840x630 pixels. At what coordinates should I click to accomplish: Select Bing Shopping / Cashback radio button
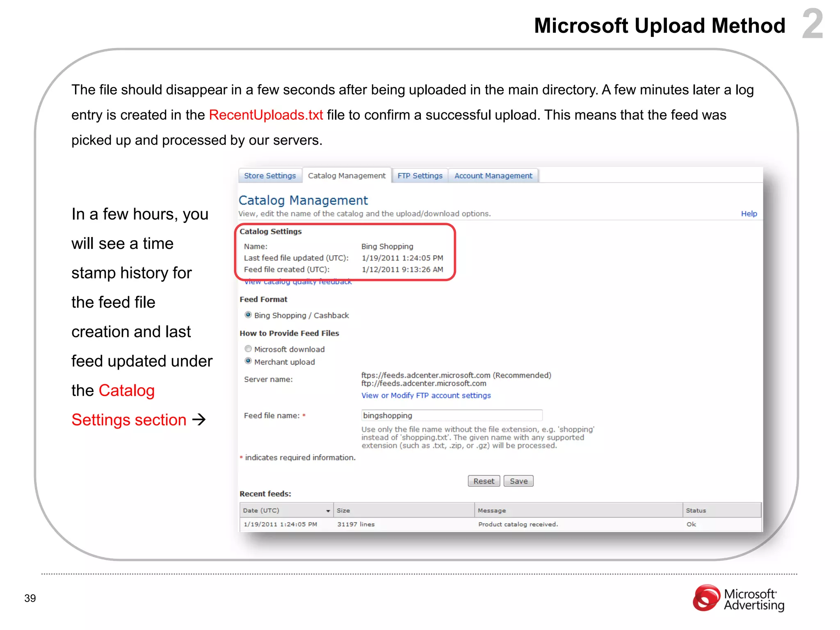[248, 315]
